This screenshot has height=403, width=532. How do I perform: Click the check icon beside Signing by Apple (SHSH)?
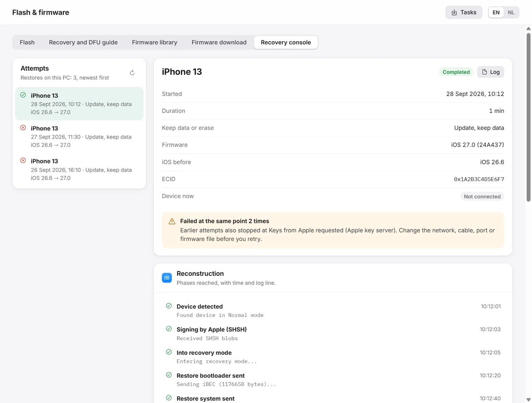(168, 329)
